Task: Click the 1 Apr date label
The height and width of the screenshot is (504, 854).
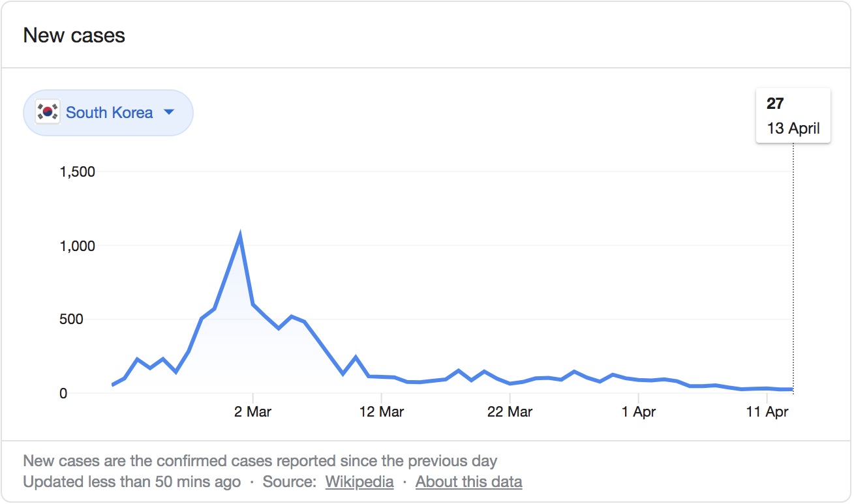Action: pos(639,412)
